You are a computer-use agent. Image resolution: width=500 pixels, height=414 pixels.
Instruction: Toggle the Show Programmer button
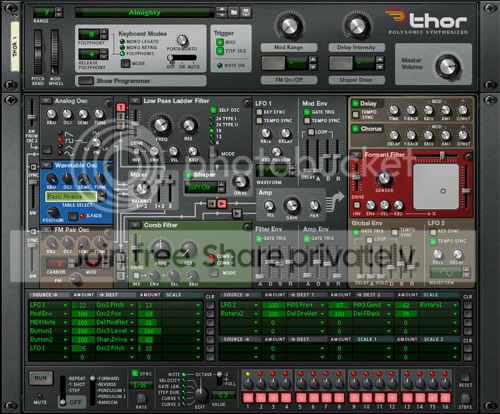(x=86, y=81)
